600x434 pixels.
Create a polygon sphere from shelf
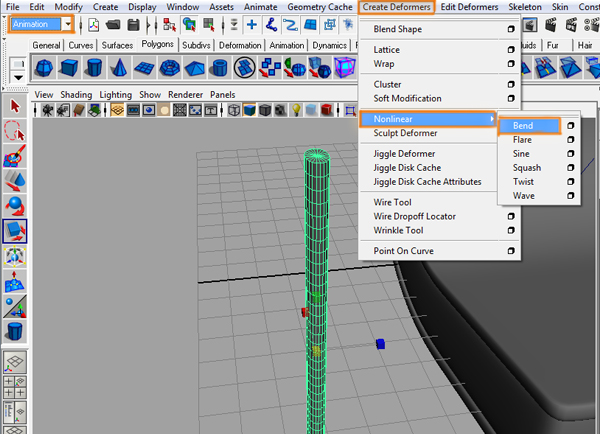coord(45,68)
